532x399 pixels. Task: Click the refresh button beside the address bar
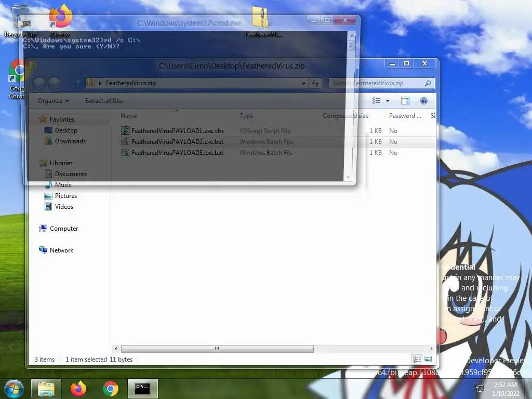coord(315,83)
